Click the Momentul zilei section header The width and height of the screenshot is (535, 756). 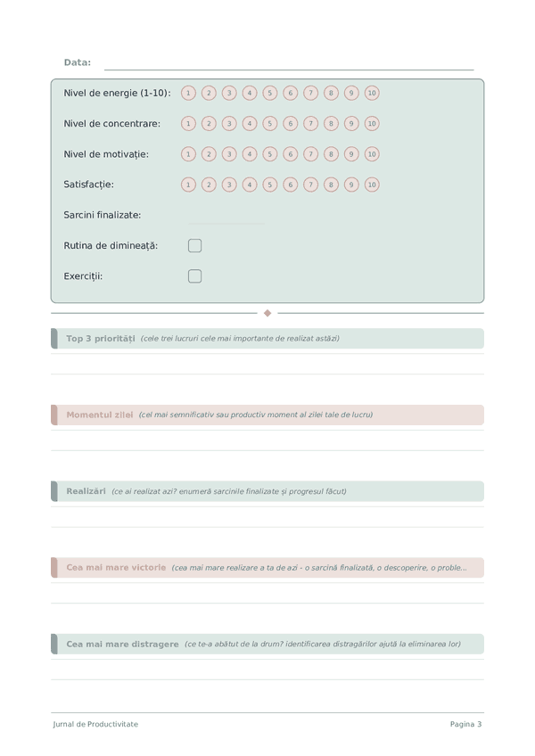tap(267, 415)
